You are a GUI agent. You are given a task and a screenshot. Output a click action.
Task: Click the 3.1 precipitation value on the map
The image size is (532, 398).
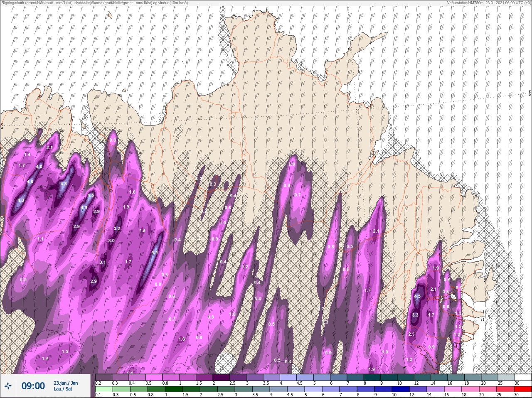[x=103, y=262]
